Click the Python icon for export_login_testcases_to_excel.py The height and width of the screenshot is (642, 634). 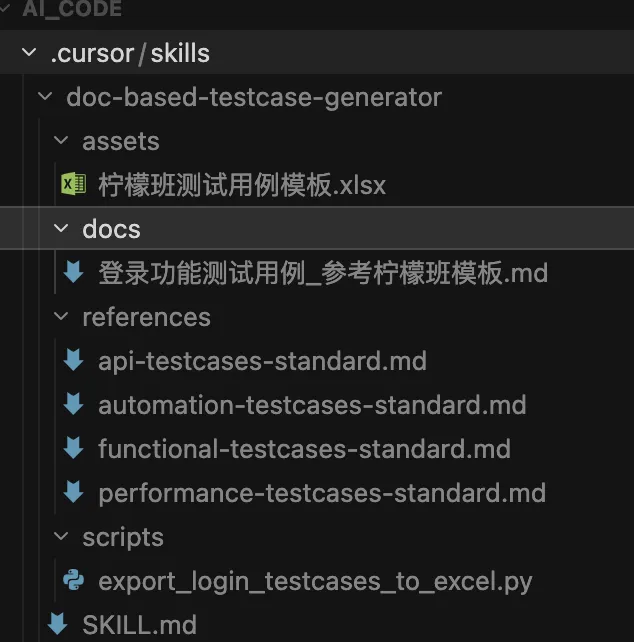point(73,581)
